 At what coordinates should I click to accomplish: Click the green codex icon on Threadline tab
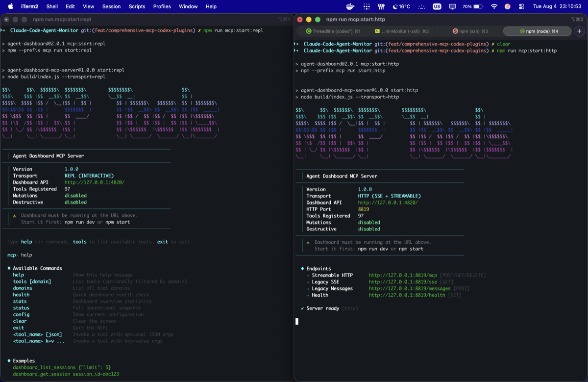[x=309, y=31]
